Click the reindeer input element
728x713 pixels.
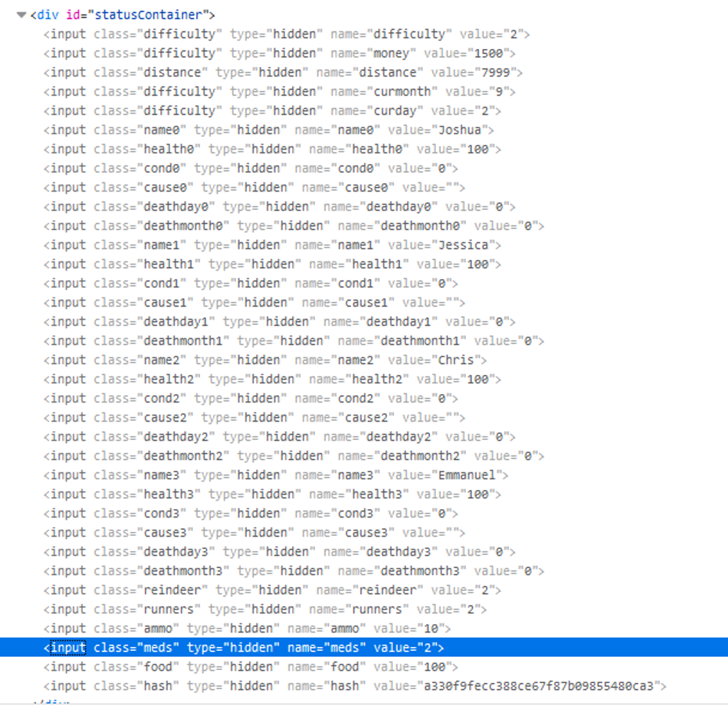click(x=272, y=590)
